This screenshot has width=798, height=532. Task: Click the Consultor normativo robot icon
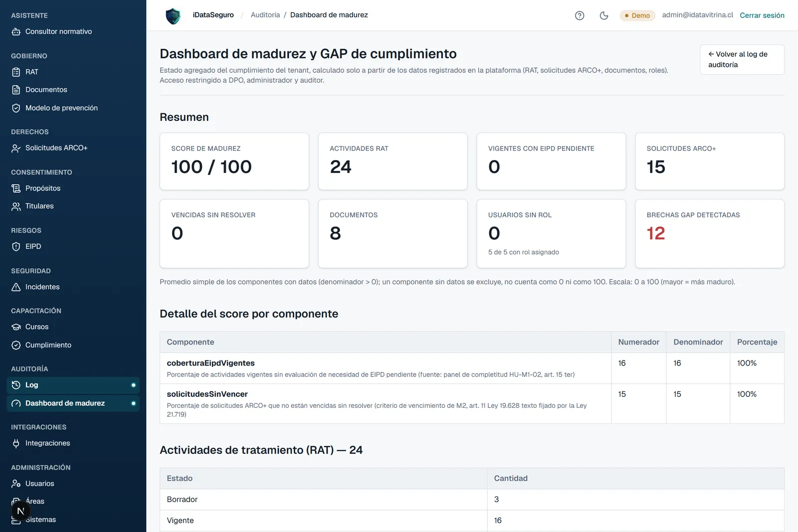pos(16,31)
